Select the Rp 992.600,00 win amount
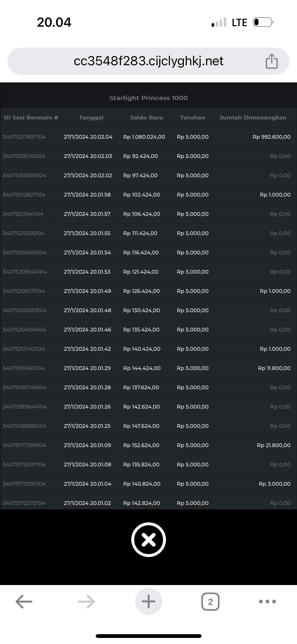 pos(271,137)
